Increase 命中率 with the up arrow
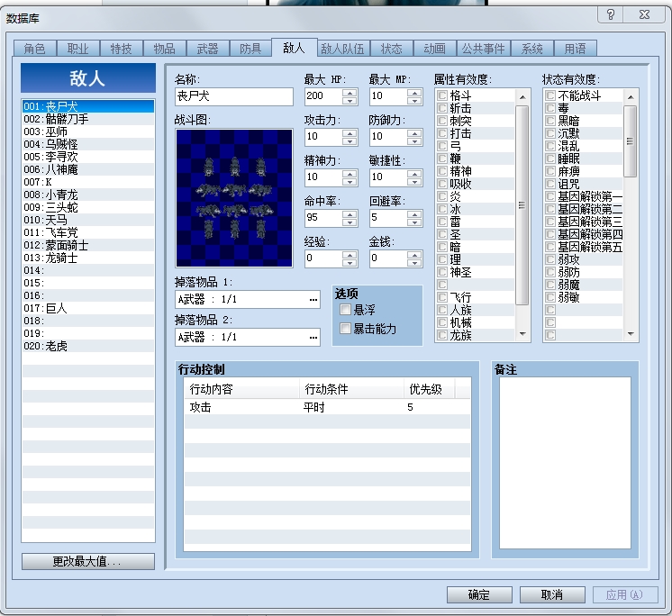The width and height of the screenshot is (672, 616). [350, 213]
